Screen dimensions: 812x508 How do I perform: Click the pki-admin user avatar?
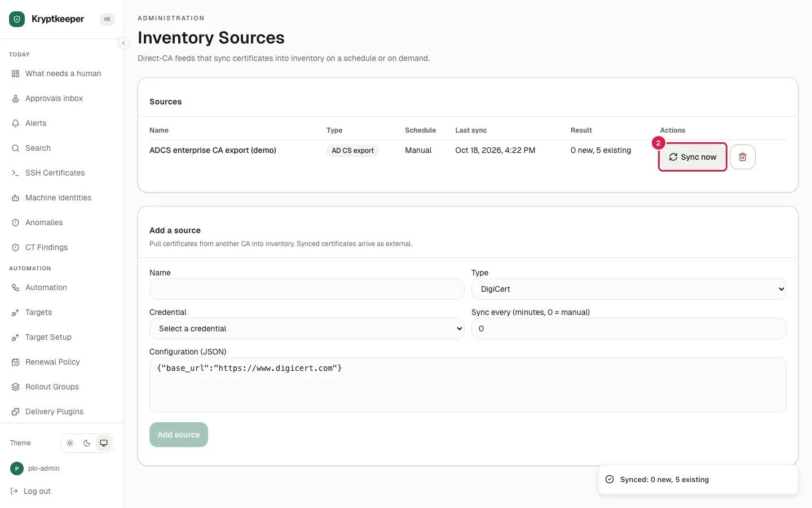pos(17,468)
